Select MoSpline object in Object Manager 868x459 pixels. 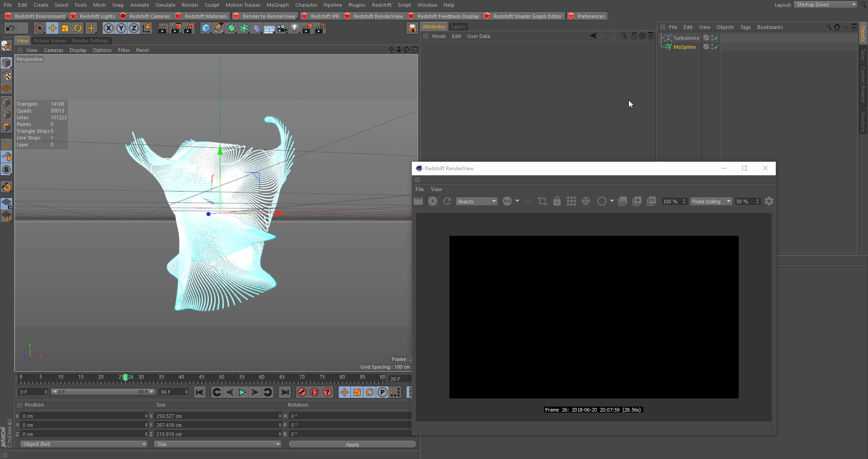[x=684, y=47]
